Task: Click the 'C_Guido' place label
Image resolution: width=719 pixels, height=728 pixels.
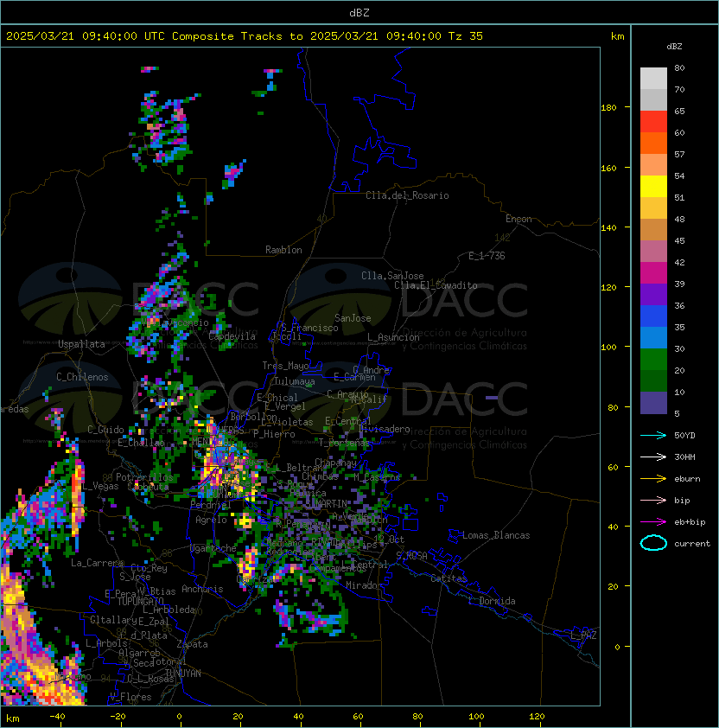Action: point(105,430)
